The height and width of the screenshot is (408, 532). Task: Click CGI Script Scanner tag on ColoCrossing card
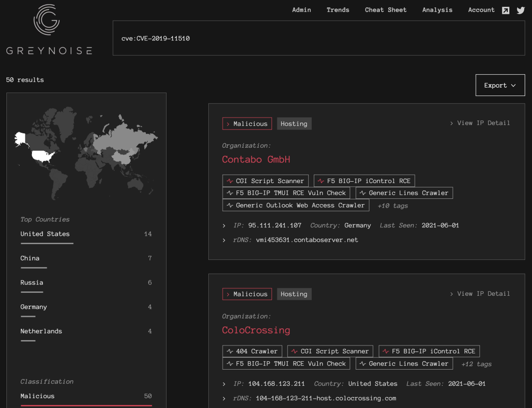coord(330,351)
